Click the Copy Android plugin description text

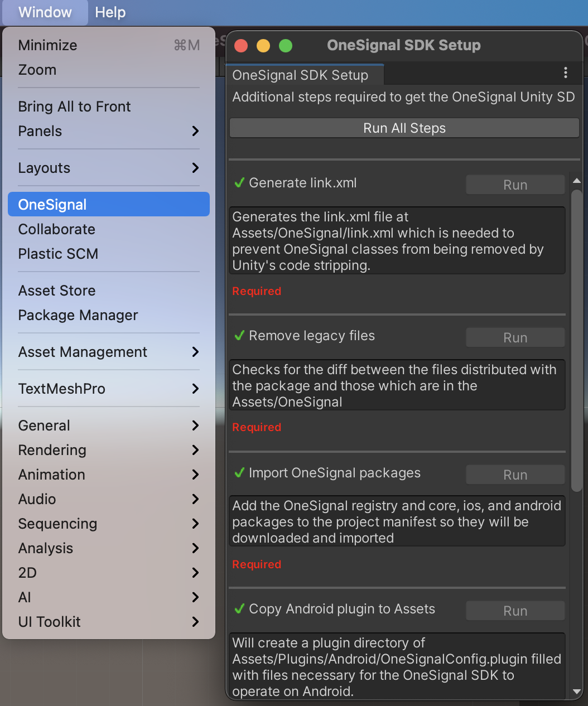[x=397, y=667]
